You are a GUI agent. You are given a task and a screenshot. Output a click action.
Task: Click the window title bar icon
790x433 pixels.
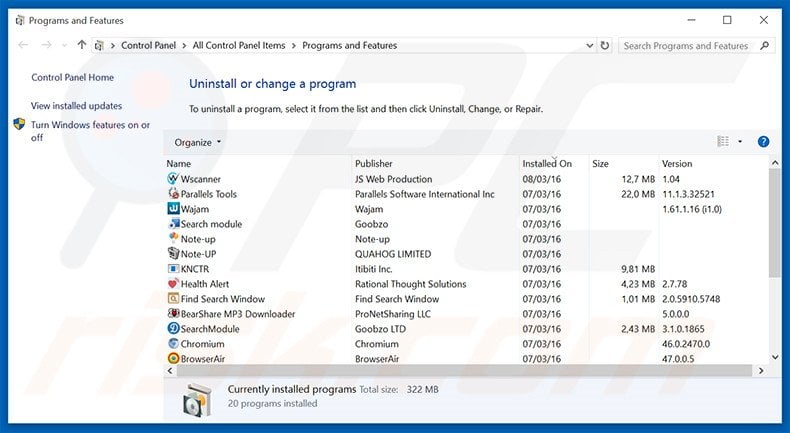pos(20,20)
